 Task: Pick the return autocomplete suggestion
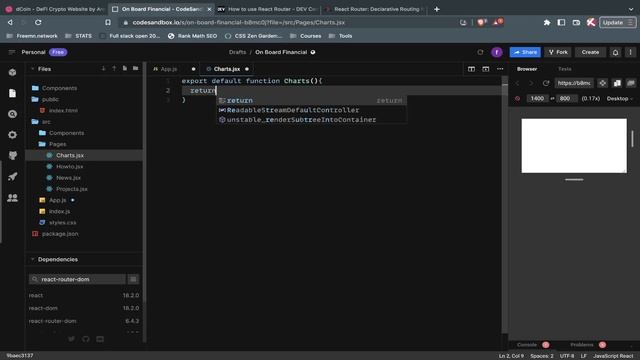coord(311,100)
